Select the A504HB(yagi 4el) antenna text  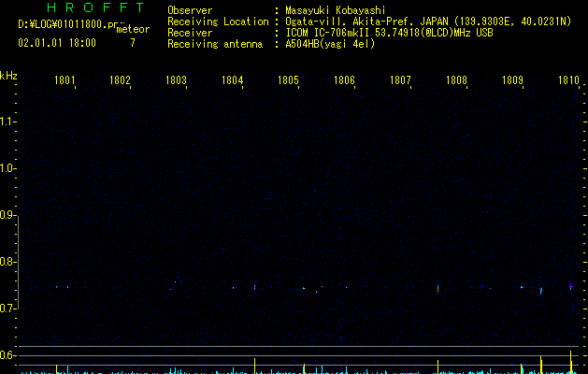click(330, 44)
